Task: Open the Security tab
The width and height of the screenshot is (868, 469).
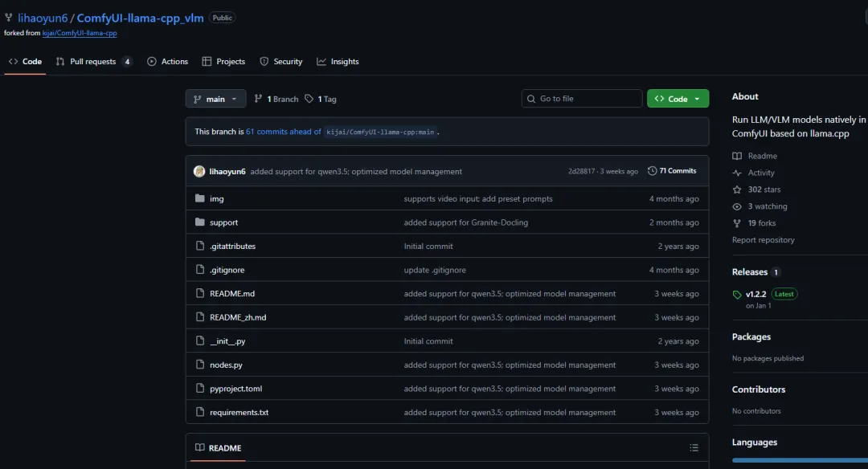Action: pyautogui.click(x=281, y=61)
